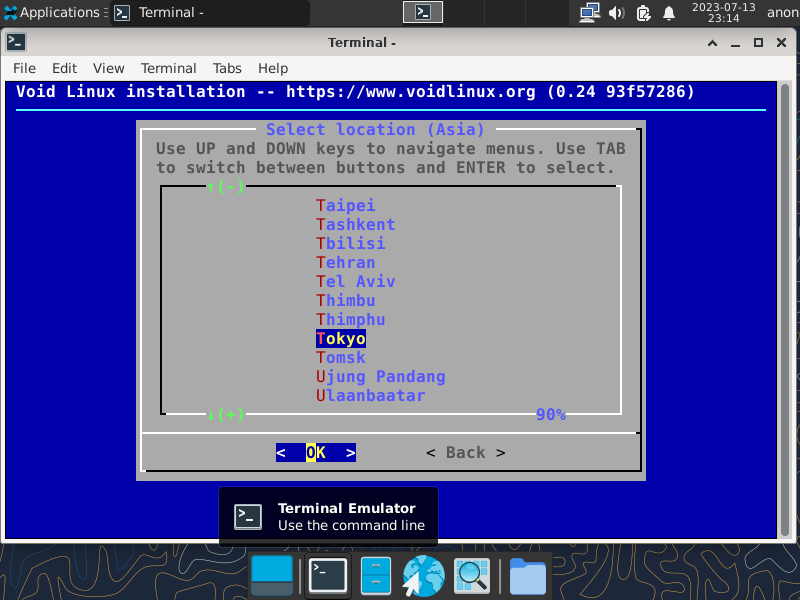Select Thimbu in the location list
Screen dimensions: 800x600
click(345, 301)
